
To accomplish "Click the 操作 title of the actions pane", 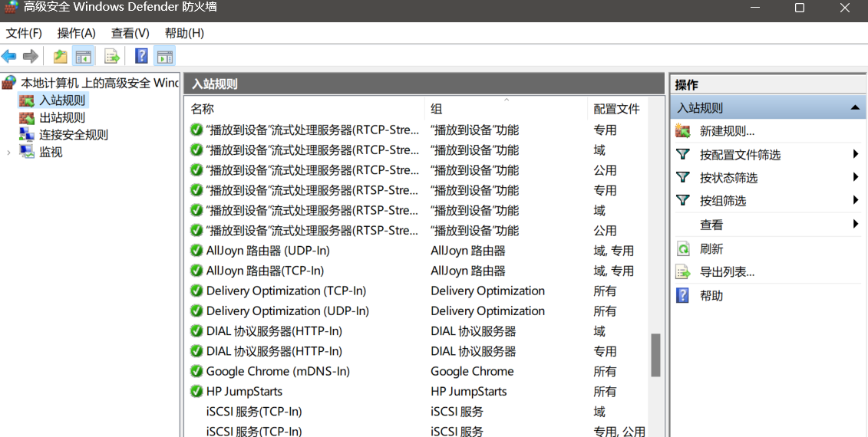I will 686,84.
